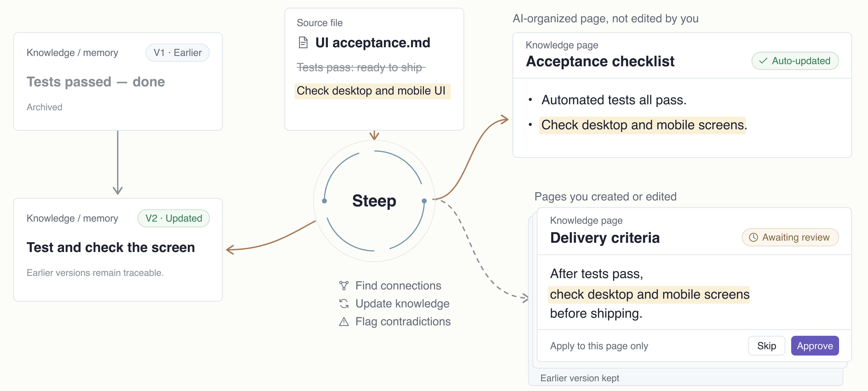Click 'Apply to this page only' label

[599, 346]
